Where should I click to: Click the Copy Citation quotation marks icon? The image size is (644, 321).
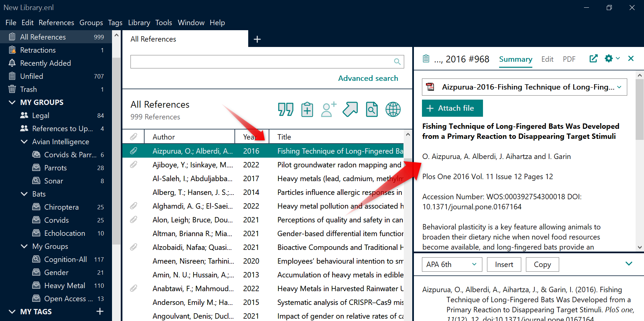tap(286, 109)
